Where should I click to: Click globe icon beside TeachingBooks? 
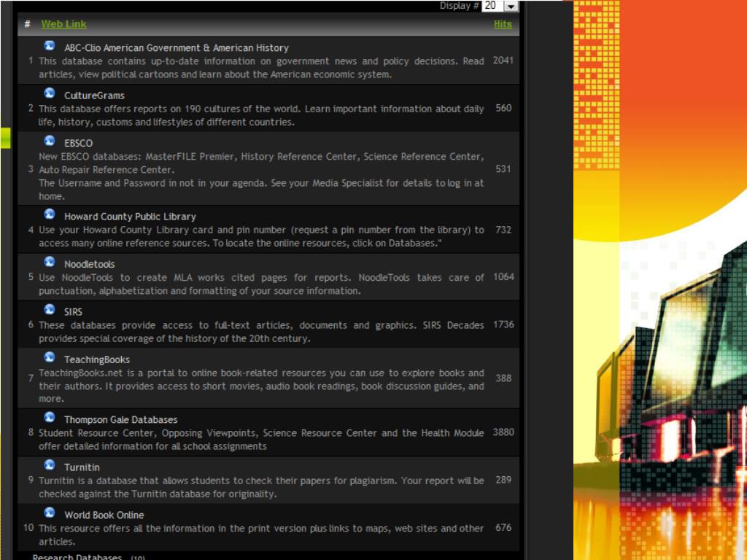coord(50,357)
